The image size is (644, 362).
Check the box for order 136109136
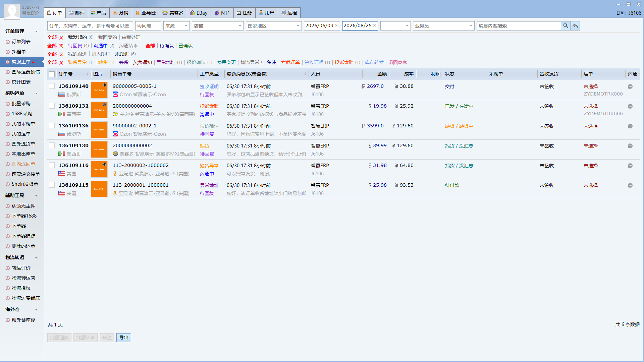click(52, 126)
